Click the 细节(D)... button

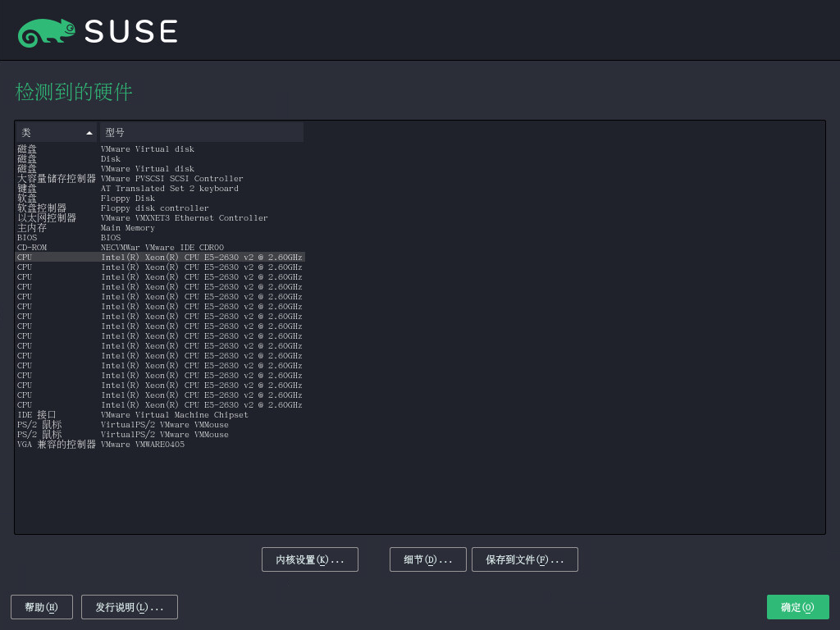[427, 559]
